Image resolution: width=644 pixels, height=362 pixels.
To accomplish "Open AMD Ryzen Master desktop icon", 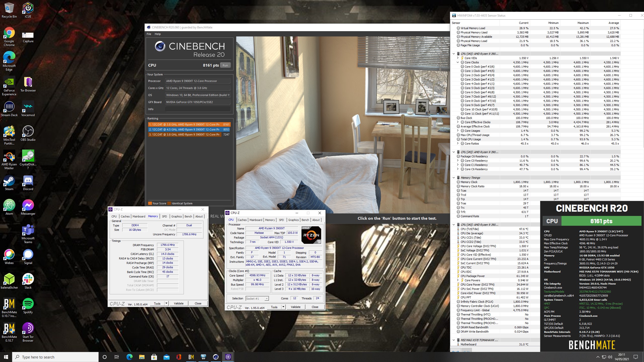I will click(x=9, y=160).
